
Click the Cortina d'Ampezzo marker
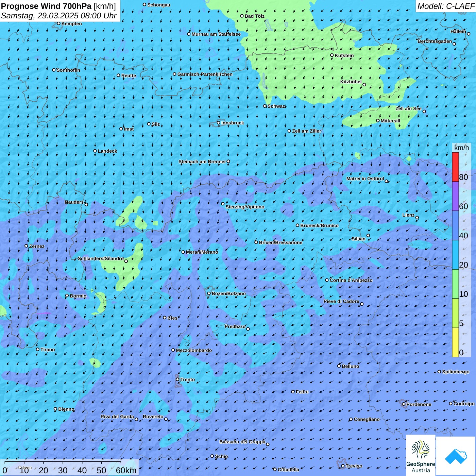[x=327, y=280]
